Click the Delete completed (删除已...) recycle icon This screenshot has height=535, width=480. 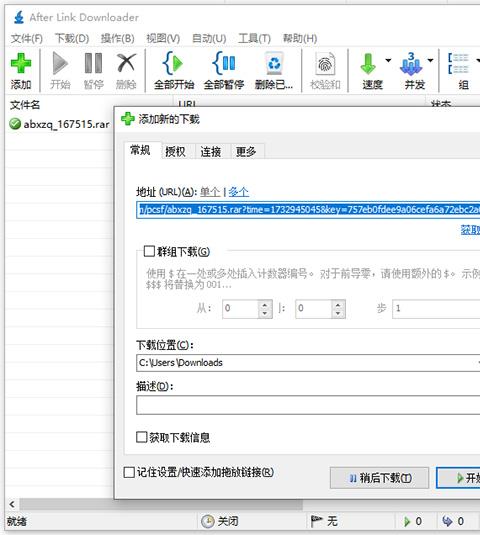pyautogui.click(x=274, y=63)
